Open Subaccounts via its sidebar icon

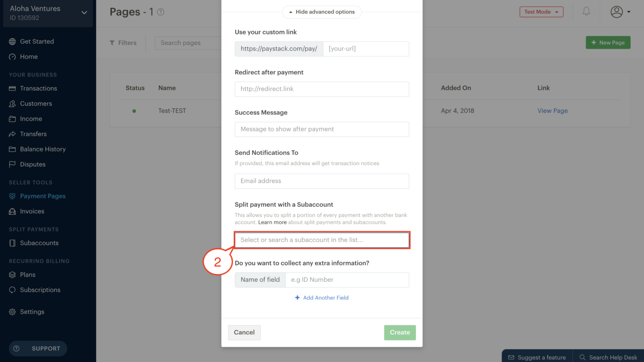(x=12, y=243)
